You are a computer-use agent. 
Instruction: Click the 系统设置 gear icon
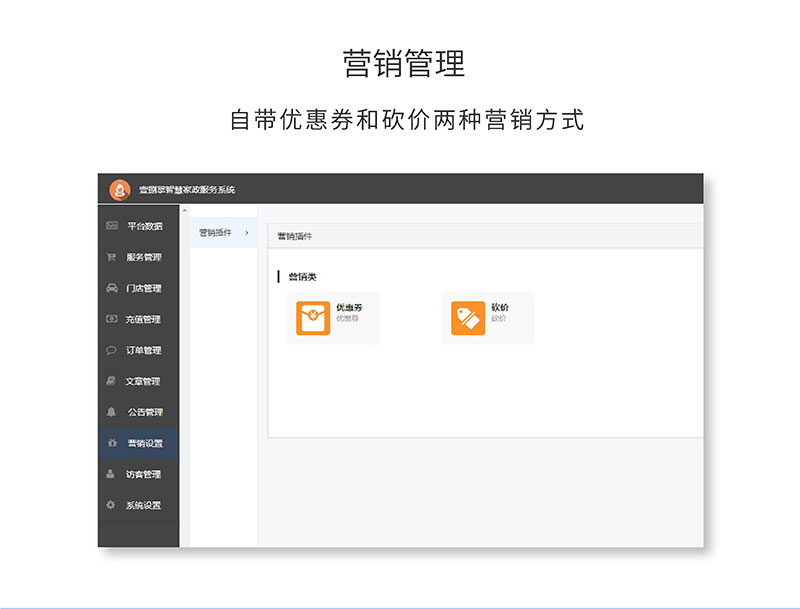coord(110,505)
